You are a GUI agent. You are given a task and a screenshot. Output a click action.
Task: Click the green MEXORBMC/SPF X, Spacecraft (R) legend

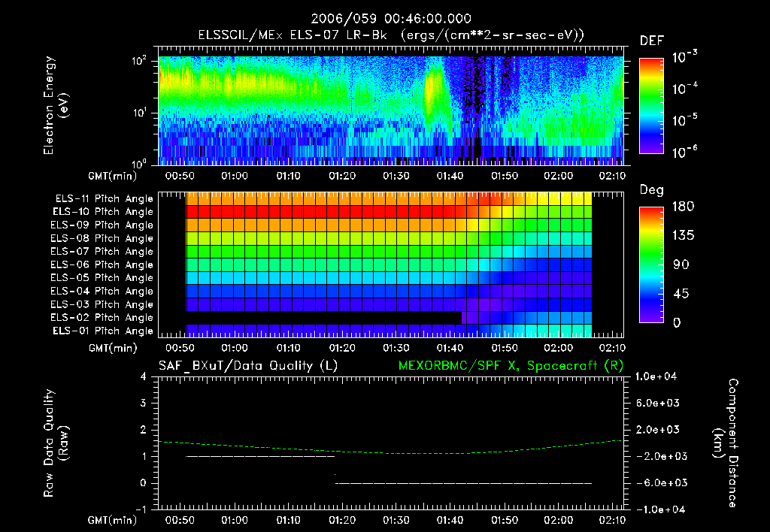511,366
